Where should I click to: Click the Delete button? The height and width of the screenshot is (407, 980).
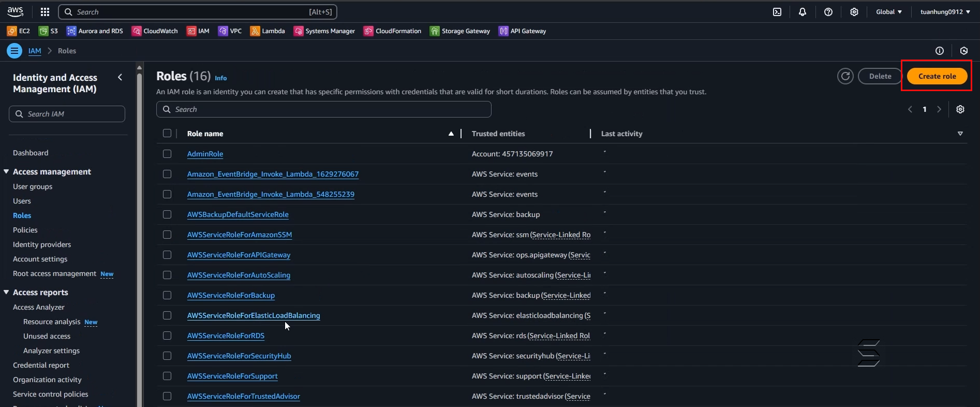pyautogui.click(x=880, y=76)
